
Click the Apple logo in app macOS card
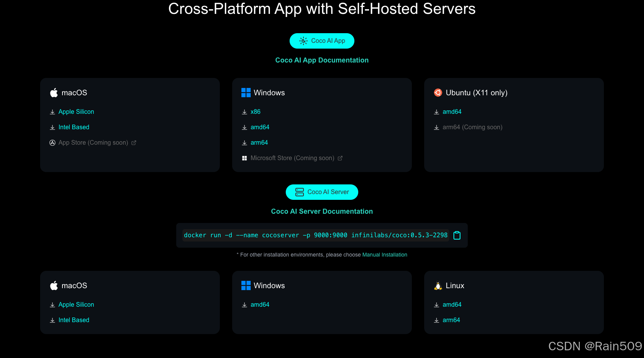pos(54,93)
